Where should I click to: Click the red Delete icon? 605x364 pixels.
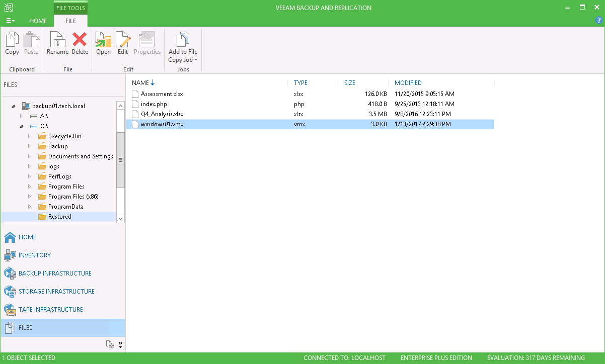(x=80, y=39)
